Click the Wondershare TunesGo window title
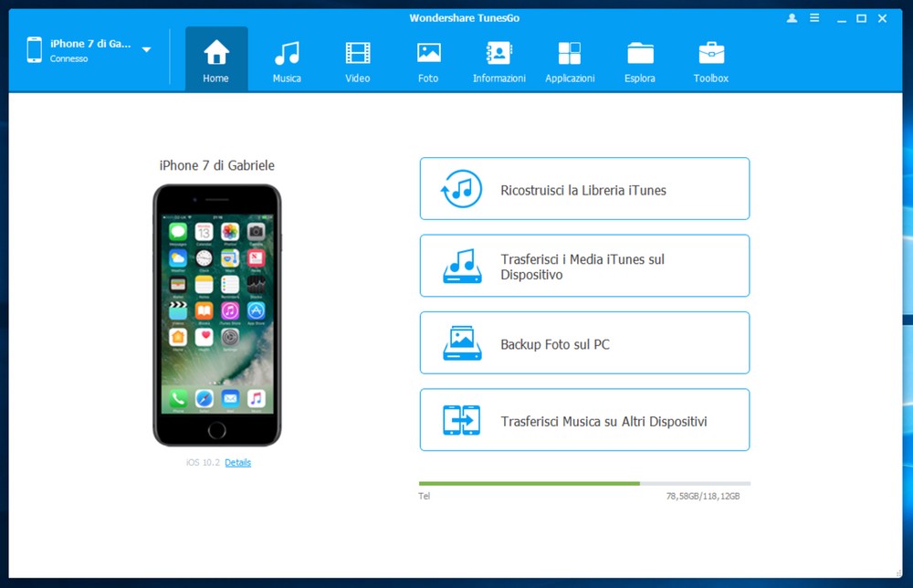 click(x=464, y=18)
